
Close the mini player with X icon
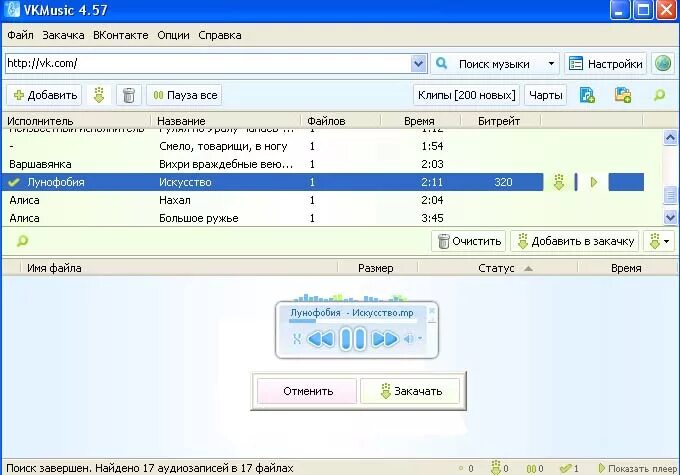pyautogui.click(x=432, y=311)
